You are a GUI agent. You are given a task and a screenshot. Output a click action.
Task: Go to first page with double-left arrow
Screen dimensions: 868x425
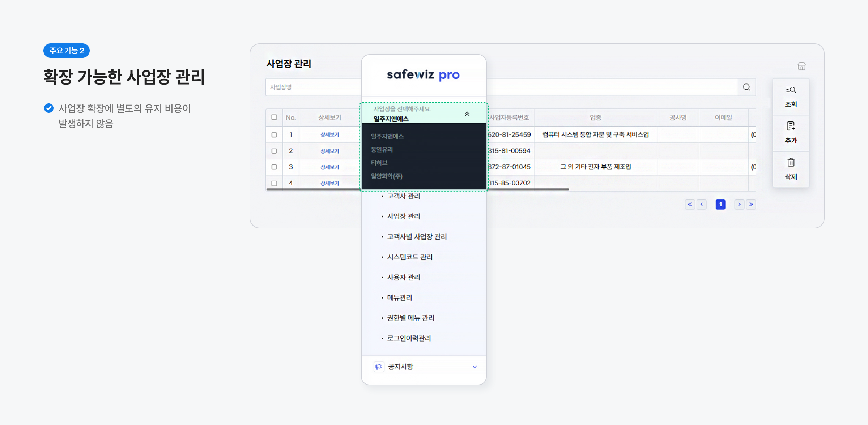coord(690,205)
